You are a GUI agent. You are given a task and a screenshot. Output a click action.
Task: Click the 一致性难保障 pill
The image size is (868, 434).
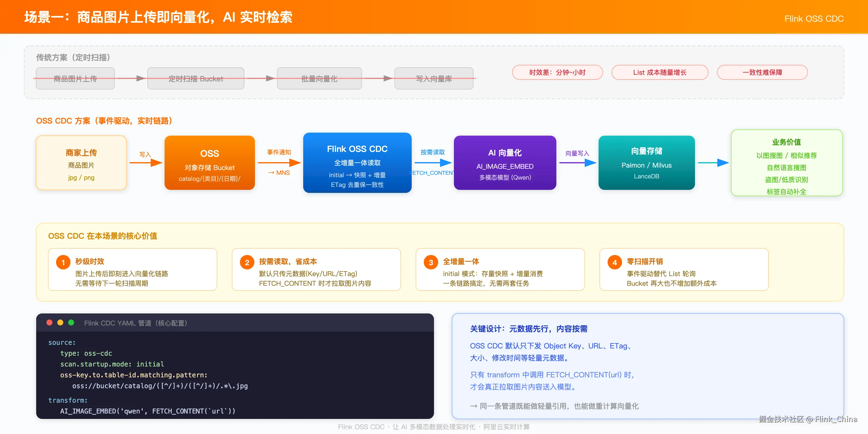[x=762, y=72]
